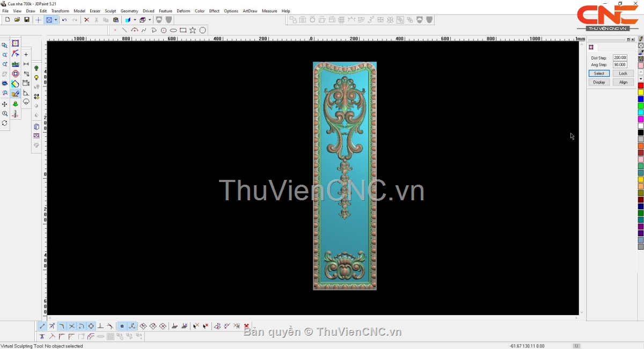
Task: Toggle the intersection snap button
Action: coord(71,326)
